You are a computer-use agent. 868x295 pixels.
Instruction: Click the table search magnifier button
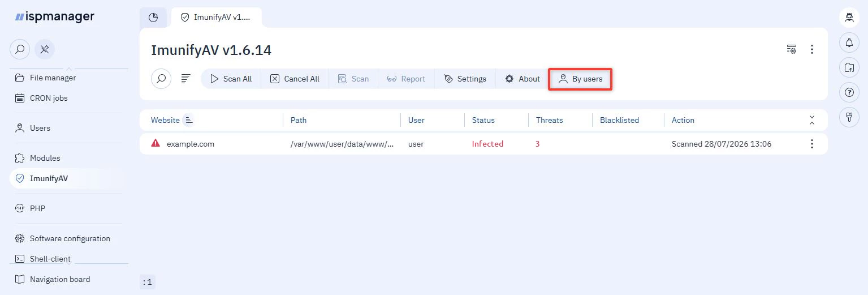(x=161, y=79)
